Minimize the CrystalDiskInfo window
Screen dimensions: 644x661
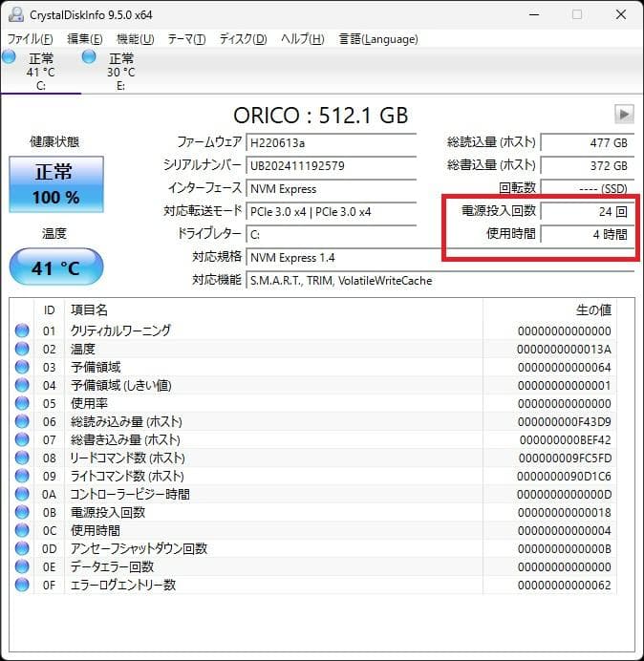(534, 14)
